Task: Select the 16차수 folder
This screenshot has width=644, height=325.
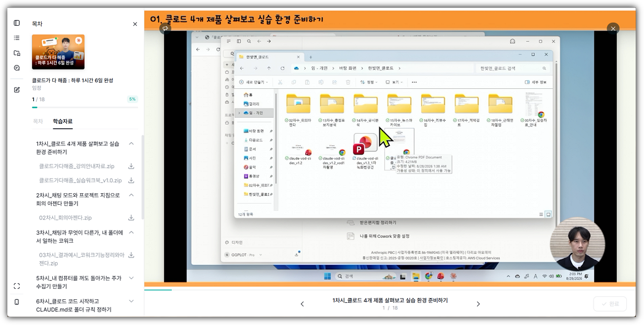Action: [432, 109]
